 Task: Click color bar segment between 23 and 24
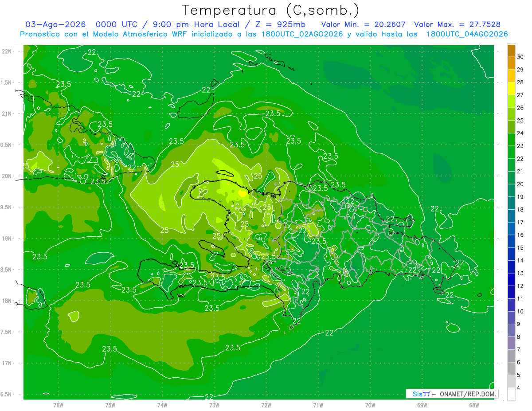pyautogui.click(x=511, y=140)
